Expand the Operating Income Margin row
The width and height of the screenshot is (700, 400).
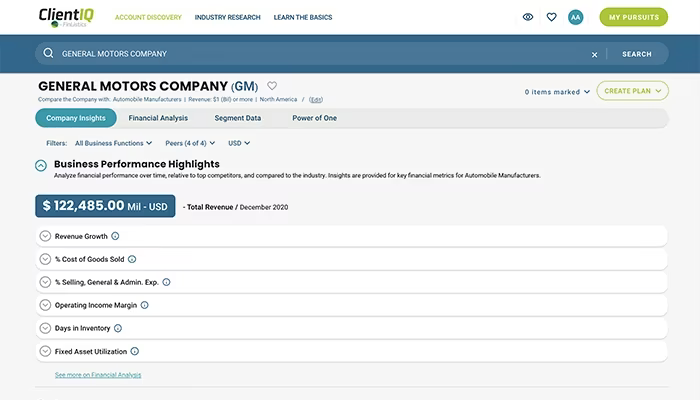tap(45, 305)
